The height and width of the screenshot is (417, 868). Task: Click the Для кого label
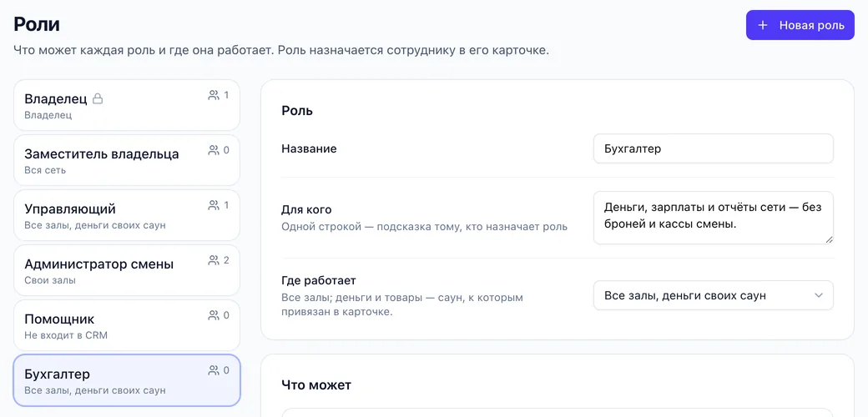(306, 210)
